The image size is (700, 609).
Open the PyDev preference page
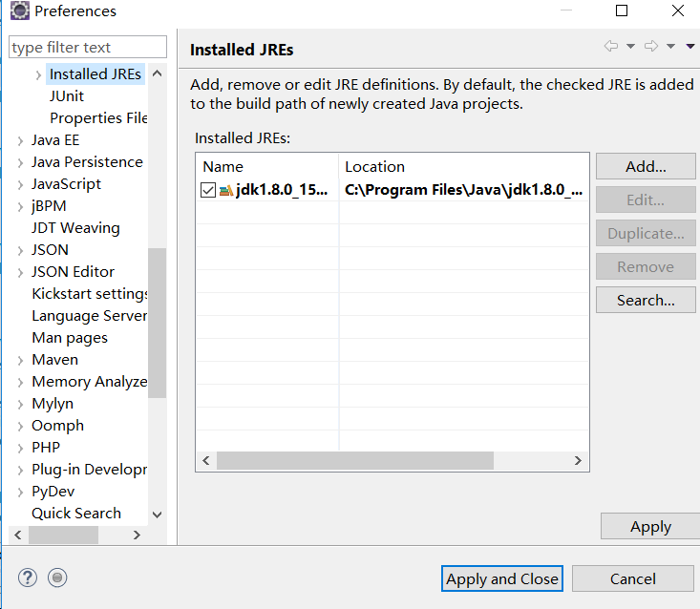(x=53, y=492)
